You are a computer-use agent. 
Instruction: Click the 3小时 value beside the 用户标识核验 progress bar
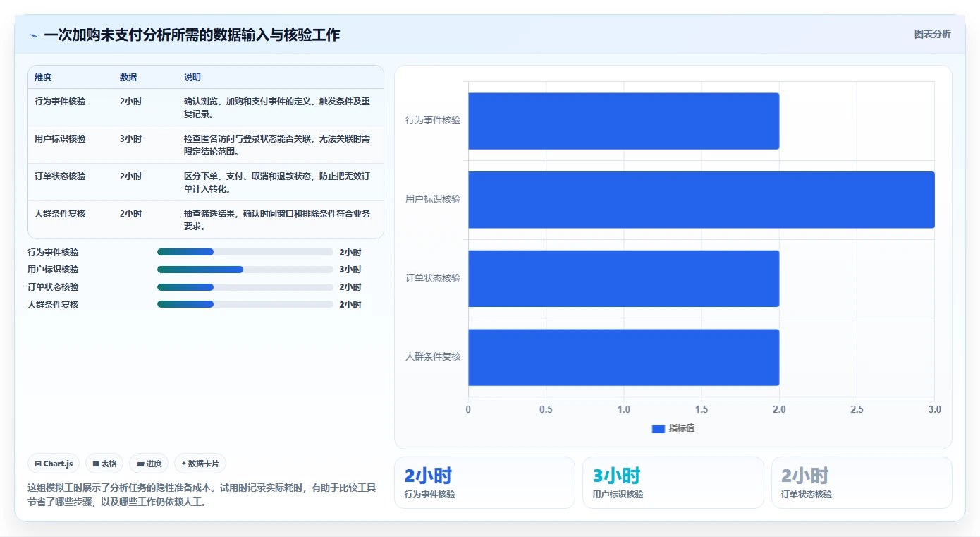350,270
